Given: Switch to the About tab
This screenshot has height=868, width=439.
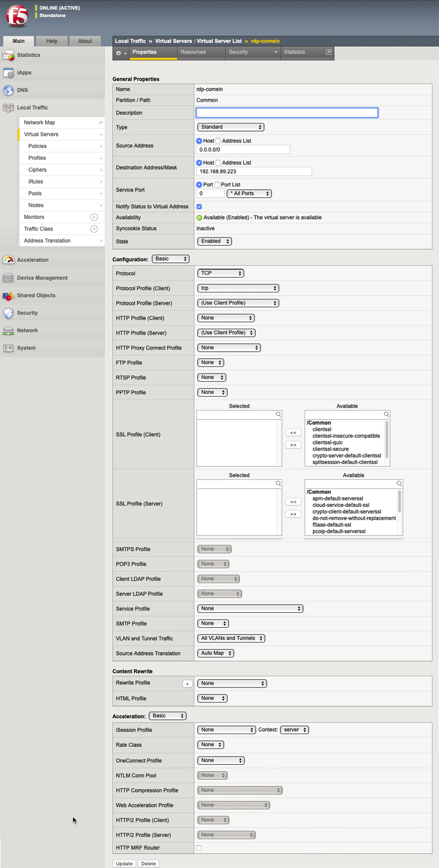Looking at the screenshot, I should click(x=85, y=41).
